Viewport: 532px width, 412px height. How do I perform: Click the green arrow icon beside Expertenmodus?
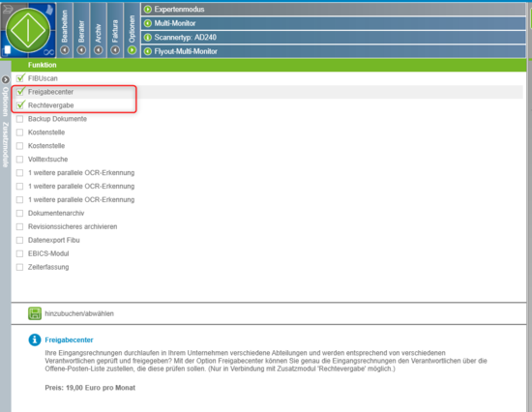148,10
